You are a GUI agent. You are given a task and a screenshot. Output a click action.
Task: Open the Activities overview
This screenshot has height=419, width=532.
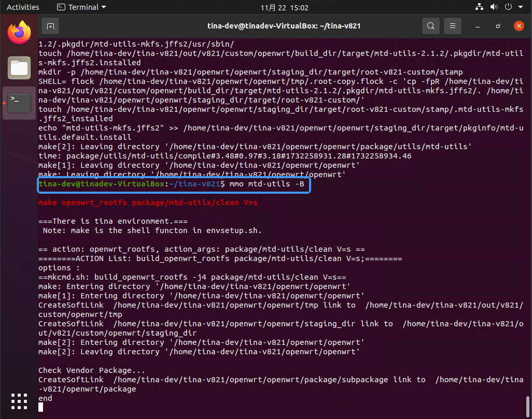click(23, 7)
